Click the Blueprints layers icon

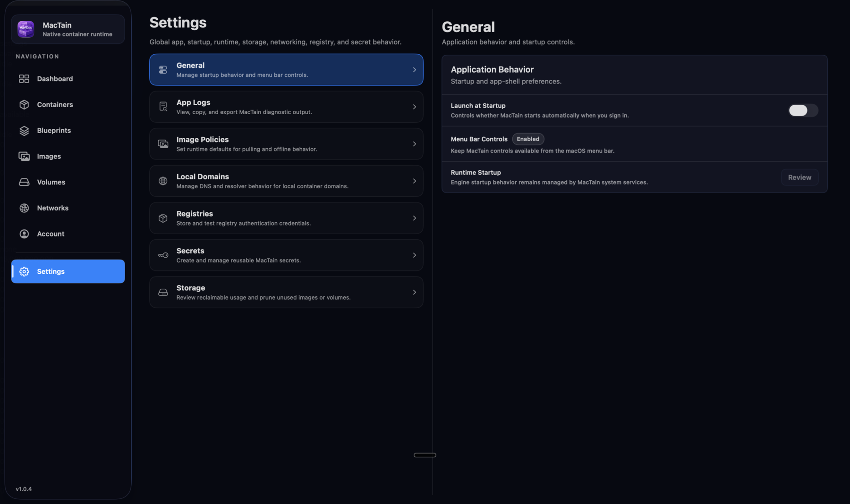coord(24,131)
